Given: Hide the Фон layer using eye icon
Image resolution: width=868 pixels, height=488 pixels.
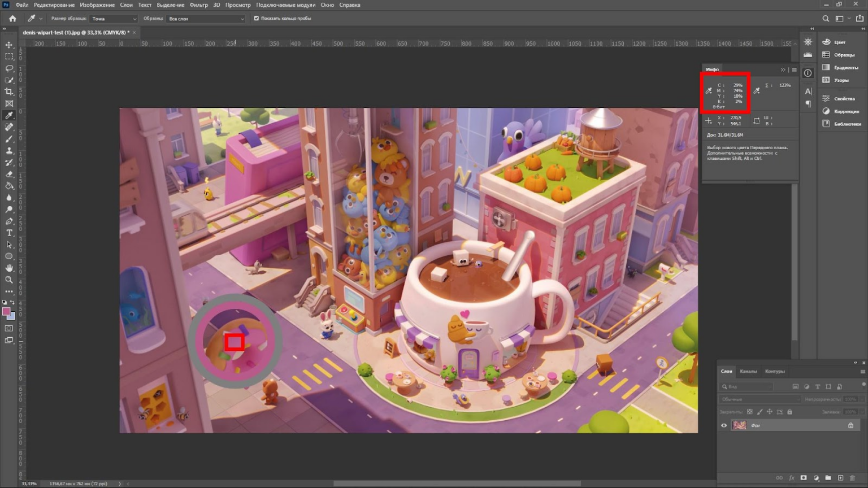Looking at the screenshot, I should coord(724,425).
